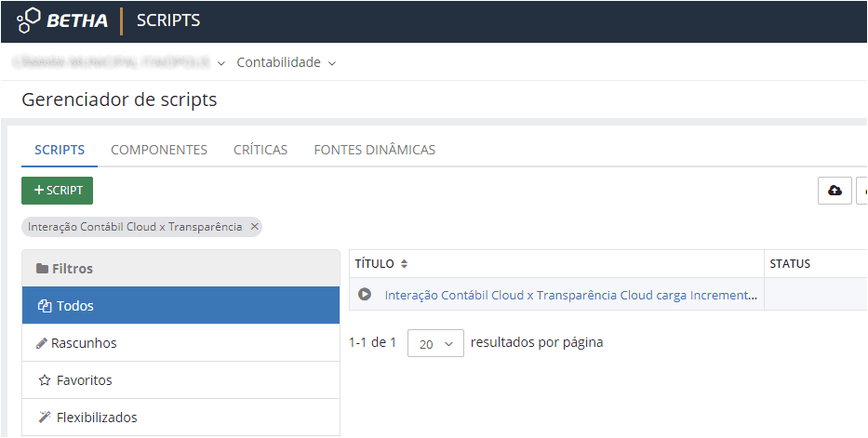Show all scripts with Todos filter
This screenshot has height=438, width=868.
click(x=74, y=306)
